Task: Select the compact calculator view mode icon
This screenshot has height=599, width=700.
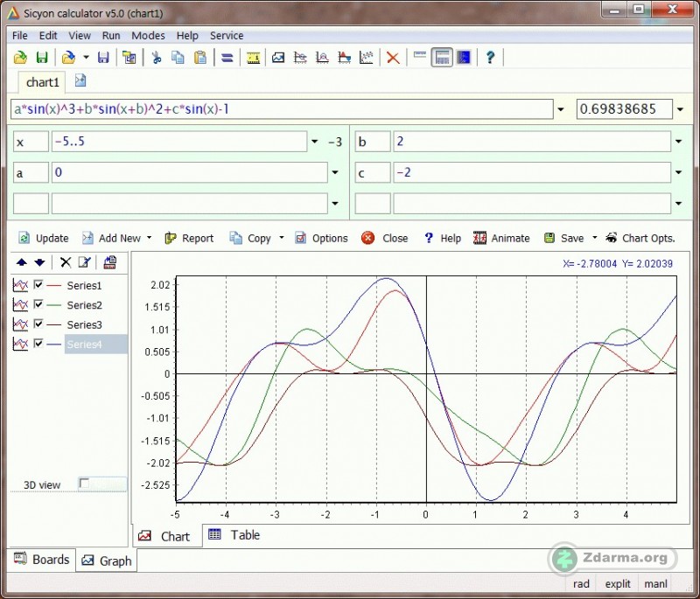Action: pos(420,55)
